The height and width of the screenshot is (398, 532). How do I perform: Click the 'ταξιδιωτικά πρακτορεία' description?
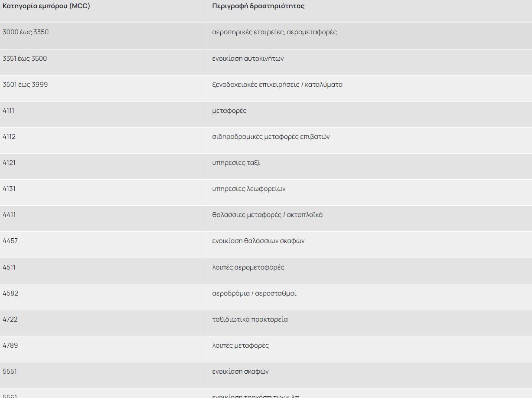click(250, 319)
